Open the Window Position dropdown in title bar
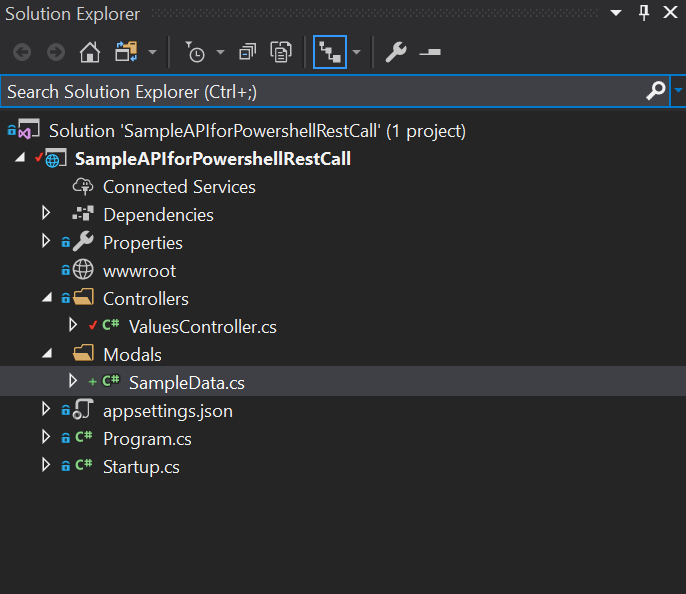 618,13
